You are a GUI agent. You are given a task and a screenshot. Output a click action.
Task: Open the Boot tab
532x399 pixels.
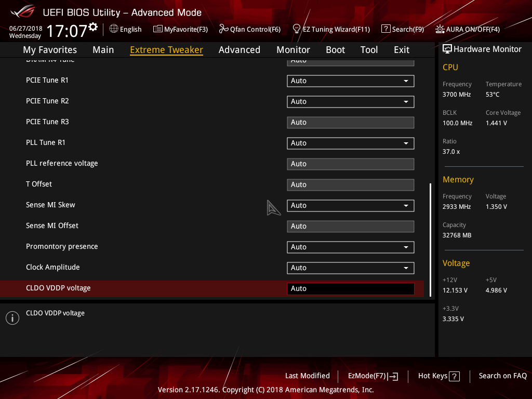click(335, 50)
